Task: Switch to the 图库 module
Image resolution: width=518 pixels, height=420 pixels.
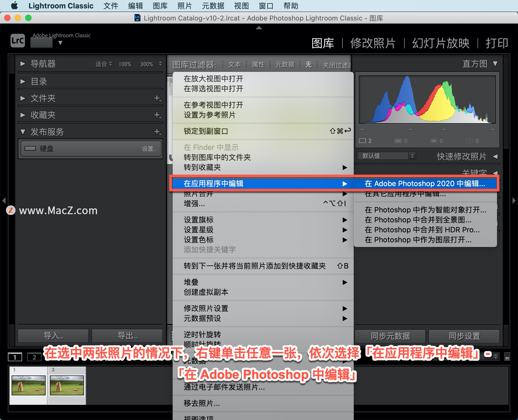Action: pos(323,43)
